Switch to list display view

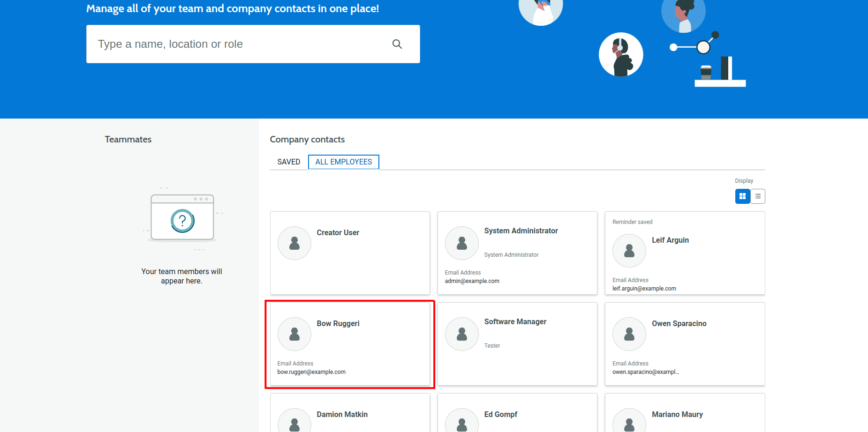tap(758, 196)
